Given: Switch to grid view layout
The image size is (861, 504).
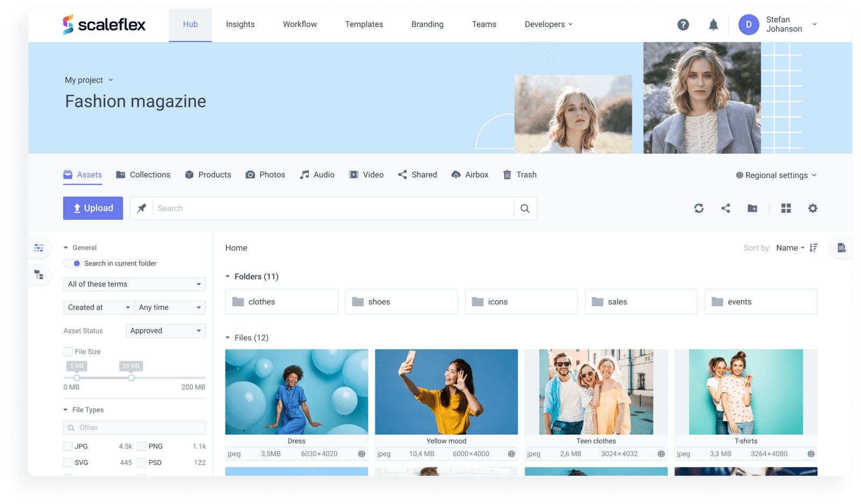Looking at the screenshot, I should [x=786, y=208].
